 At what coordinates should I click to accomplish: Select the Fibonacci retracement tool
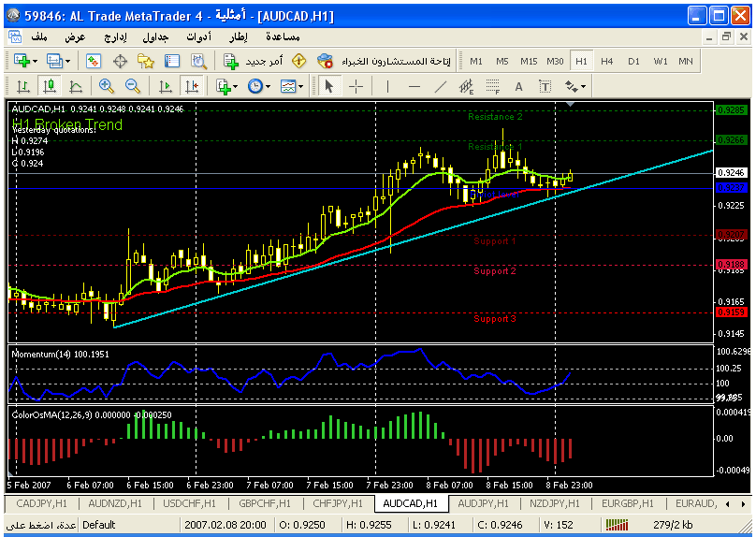[492, 86]
